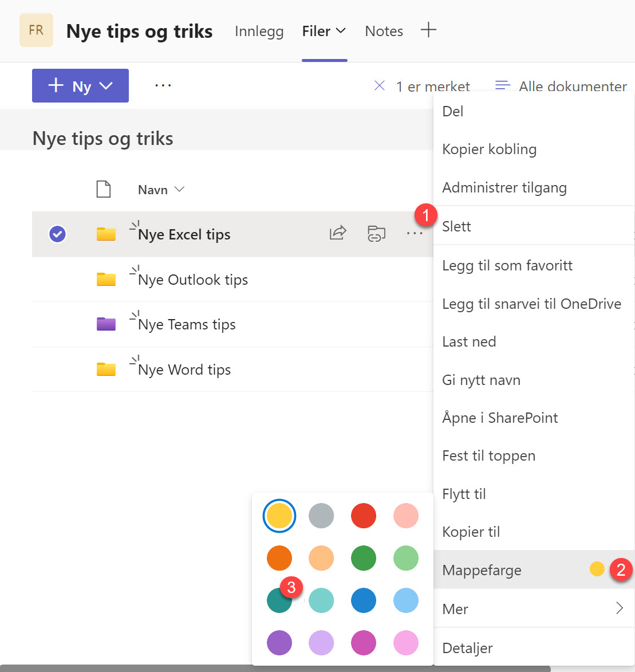Screen dimensions: 635x672
Task: Click the copy link icon beside Nye Excel tips
Action: pos(376,233)
